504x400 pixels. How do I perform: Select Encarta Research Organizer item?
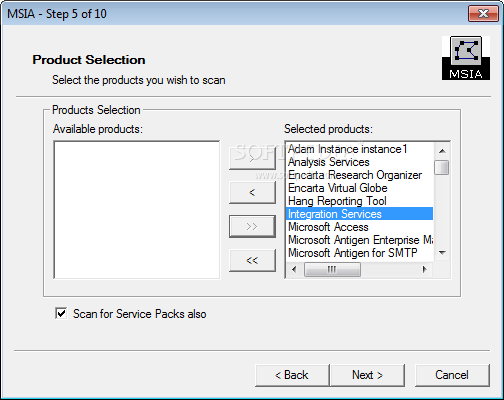tap(355, 175)
